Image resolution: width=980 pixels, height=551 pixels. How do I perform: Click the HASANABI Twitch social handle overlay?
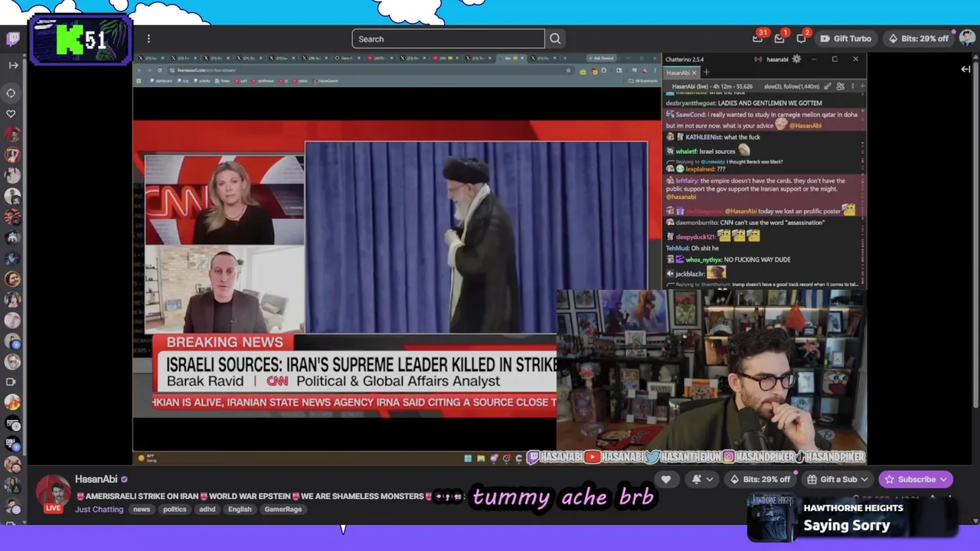[x=555, y=457]
